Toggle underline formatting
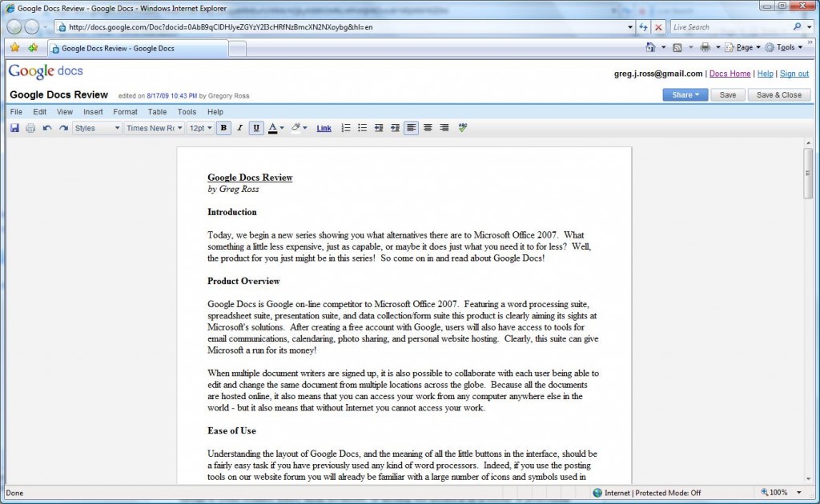The width and height of the screenshot is (820, 504). [x=256, y=128]
